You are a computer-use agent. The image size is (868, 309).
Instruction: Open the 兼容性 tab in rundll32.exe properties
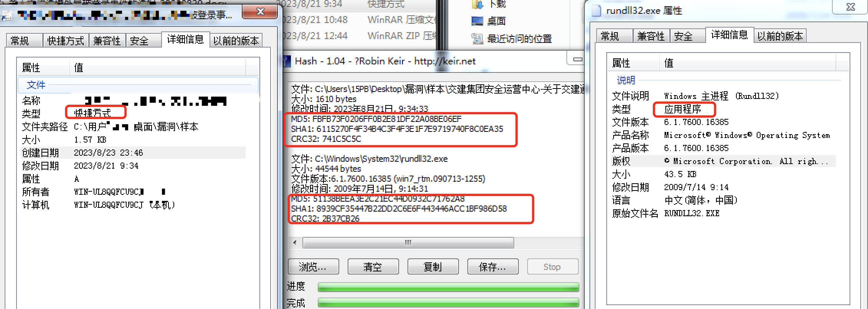[x=651, y=36]
